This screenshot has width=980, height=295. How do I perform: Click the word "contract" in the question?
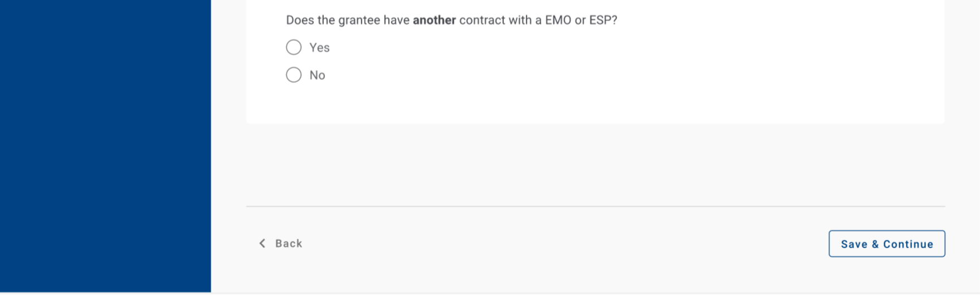(x=482, y=20)
